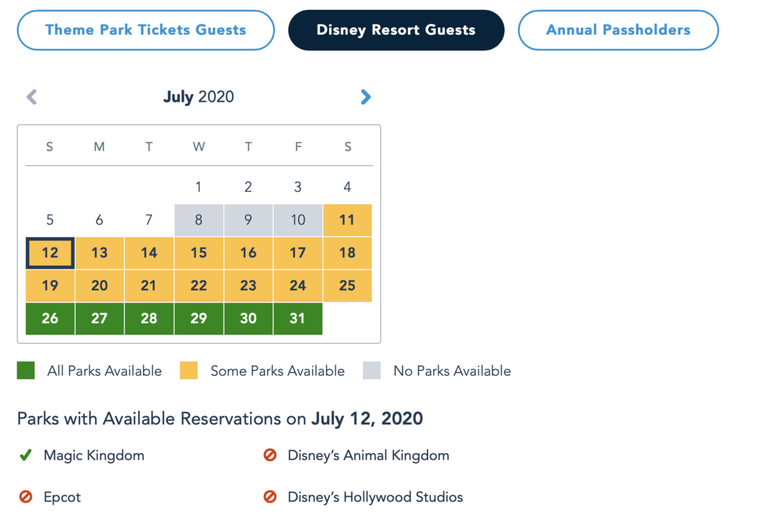764x532 pixels.
Task: Advance to next month with right chevron
Action: [366, 97]
